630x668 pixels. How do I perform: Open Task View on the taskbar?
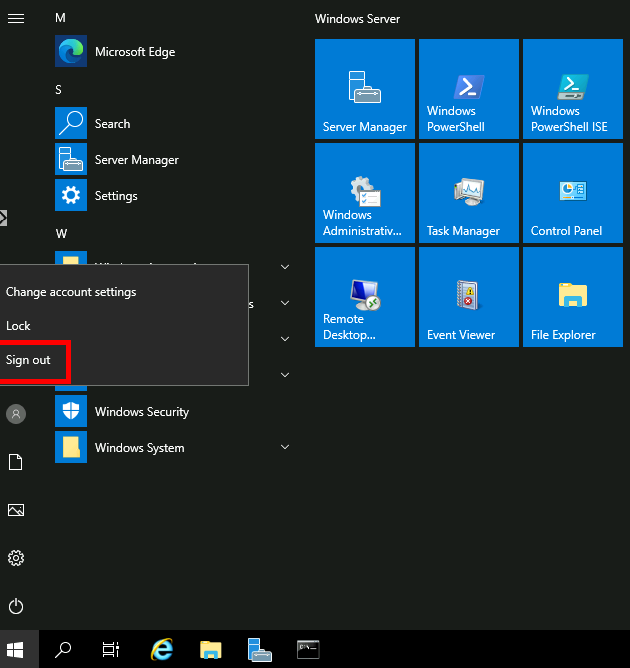click(x=111, y=649)
